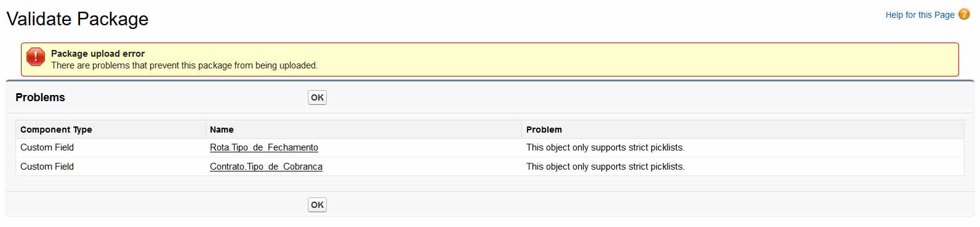Screen dimensions: 980x227
Task: Click the OK button beside Problems heading
Action: tap(317, 97)
